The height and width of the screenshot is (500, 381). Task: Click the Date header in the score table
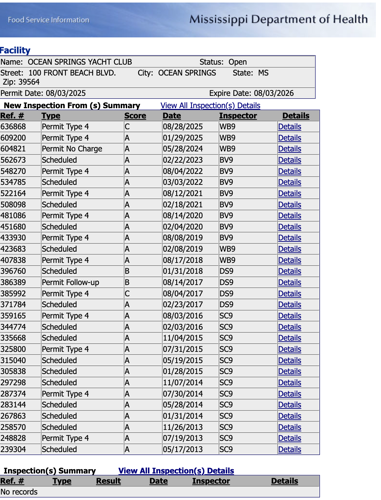(x=172, y=116)
